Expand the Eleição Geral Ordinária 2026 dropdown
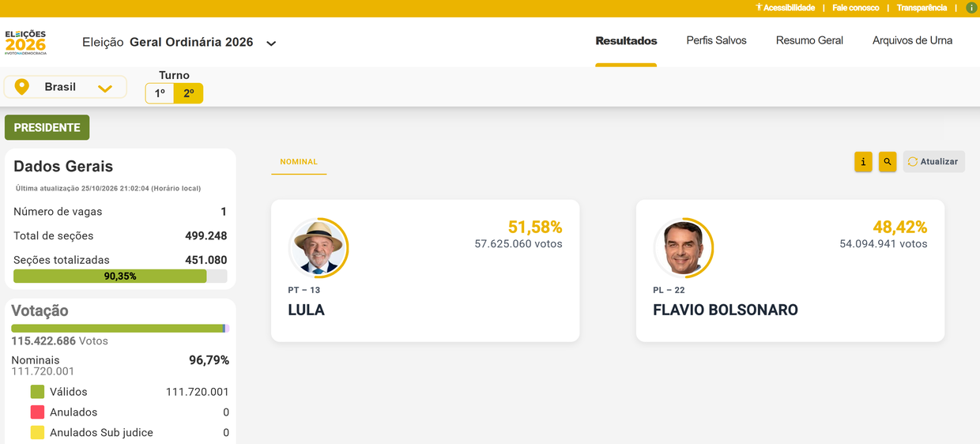Image resolution: width=980 pixels, height=444 pixels. (271, 43)
